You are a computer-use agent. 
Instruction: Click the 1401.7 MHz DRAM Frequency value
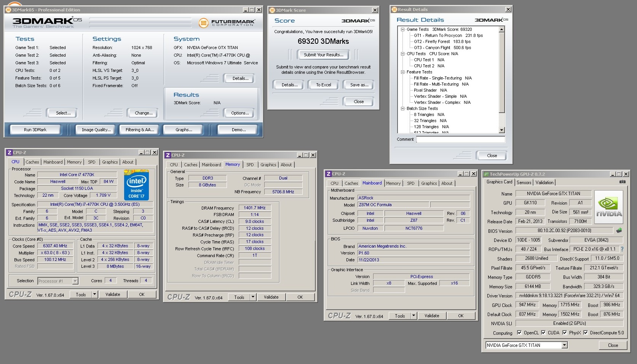(255, 208)
